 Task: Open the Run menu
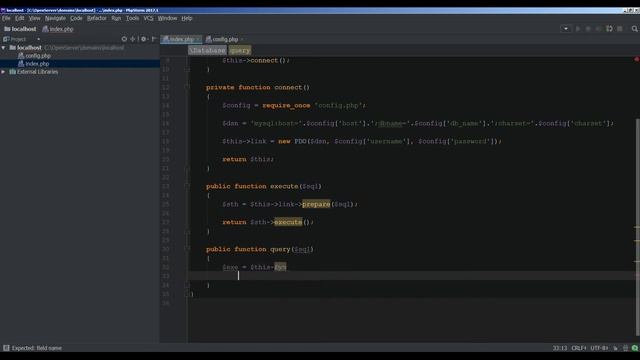(x=116, y=18)
